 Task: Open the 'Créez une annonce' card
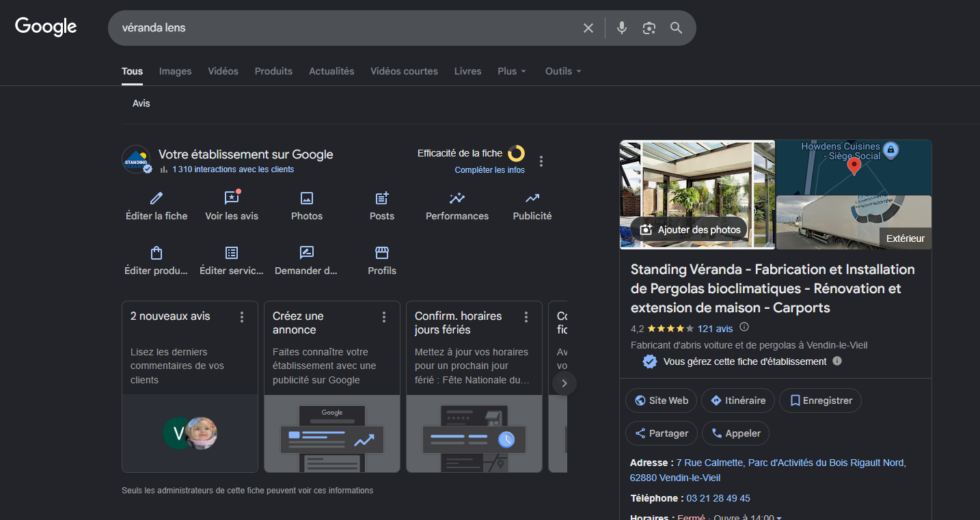pyautogui.click(x=332, y=387)
